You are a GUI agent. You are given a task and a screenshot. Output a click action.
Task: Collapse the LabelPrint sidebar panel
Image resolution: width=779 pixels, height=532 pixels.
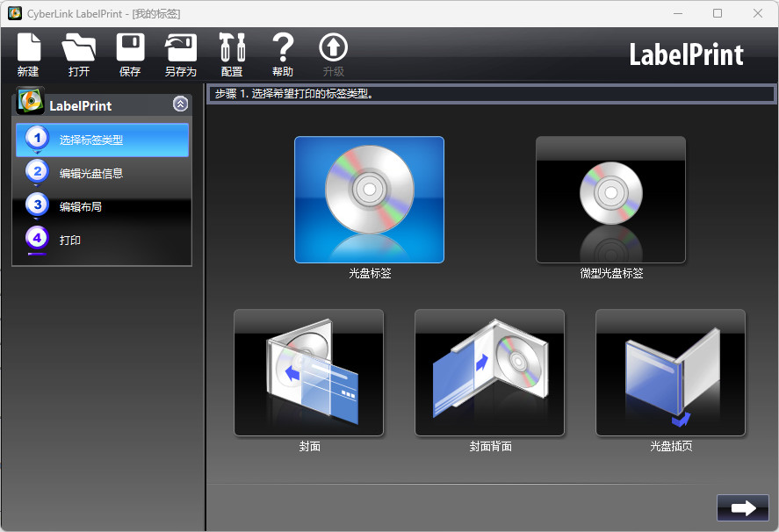pyautogui.click(x=180, y=104)
